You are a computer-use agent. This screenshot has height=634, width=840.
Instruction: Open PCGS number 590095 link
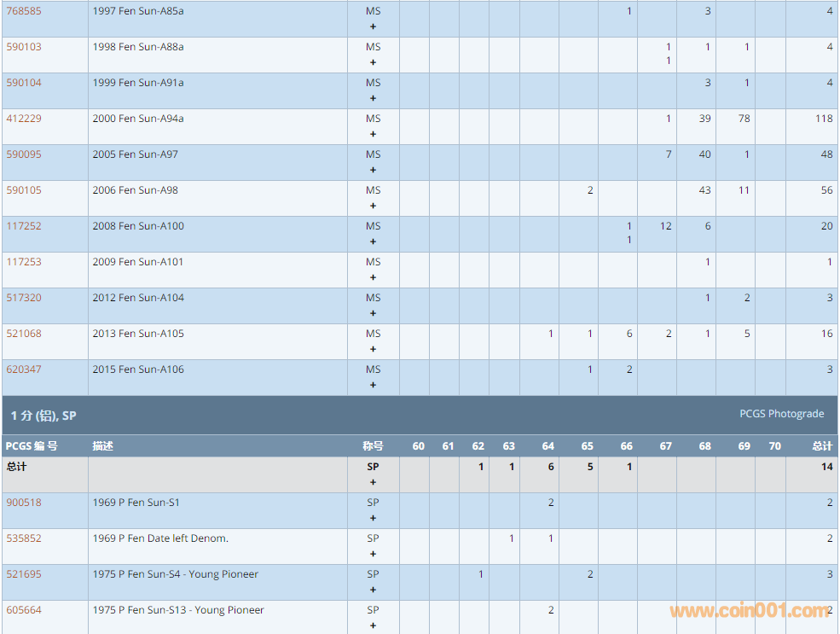click(23, 154)
